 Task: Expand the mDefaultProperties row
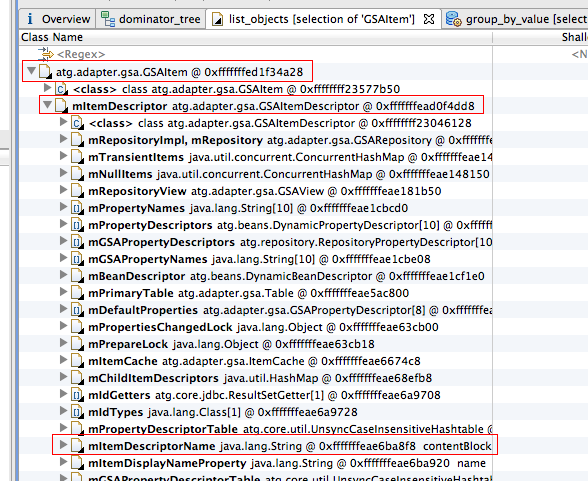(x=63, y=309)
